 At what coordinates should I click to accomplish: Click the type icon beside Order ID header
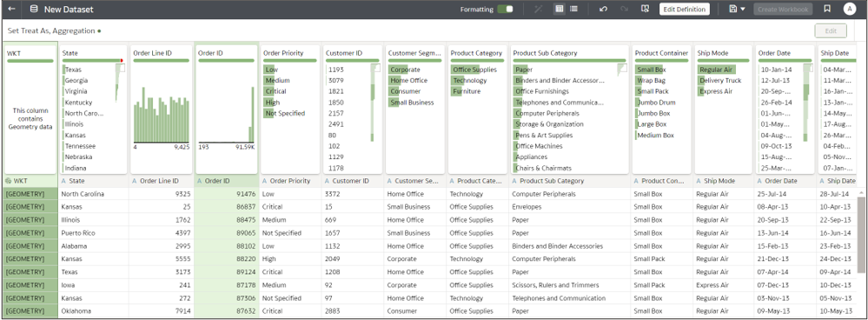coord(200,181)
